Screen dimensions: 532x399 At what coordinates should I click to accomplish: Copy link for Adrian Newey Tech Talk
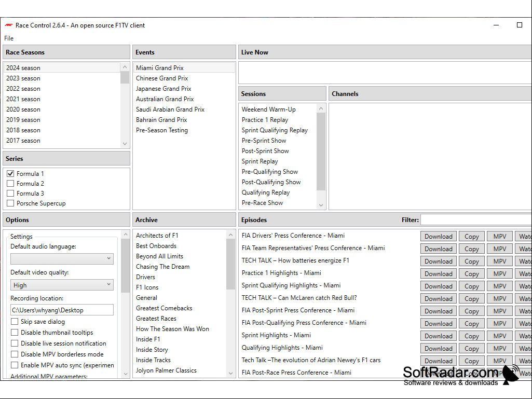click(472, 361)
